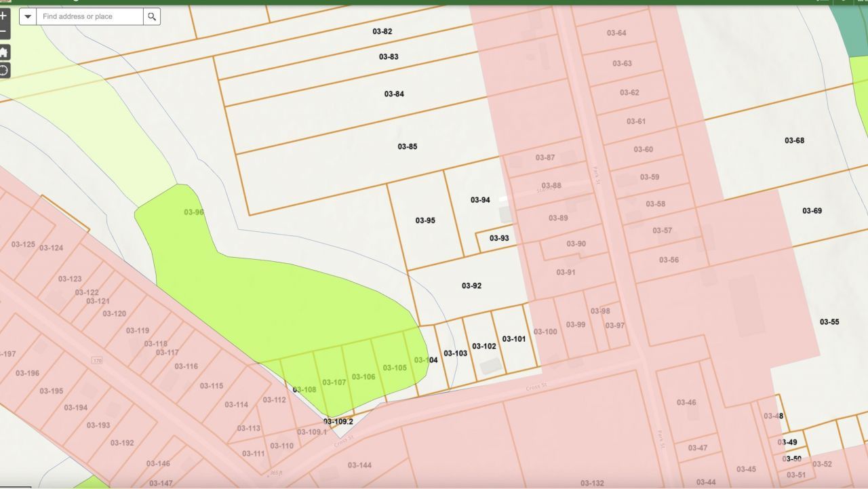Click parcel 03-144 below Cross St
This screenshot has height=489, width=868.
point(359,465)
